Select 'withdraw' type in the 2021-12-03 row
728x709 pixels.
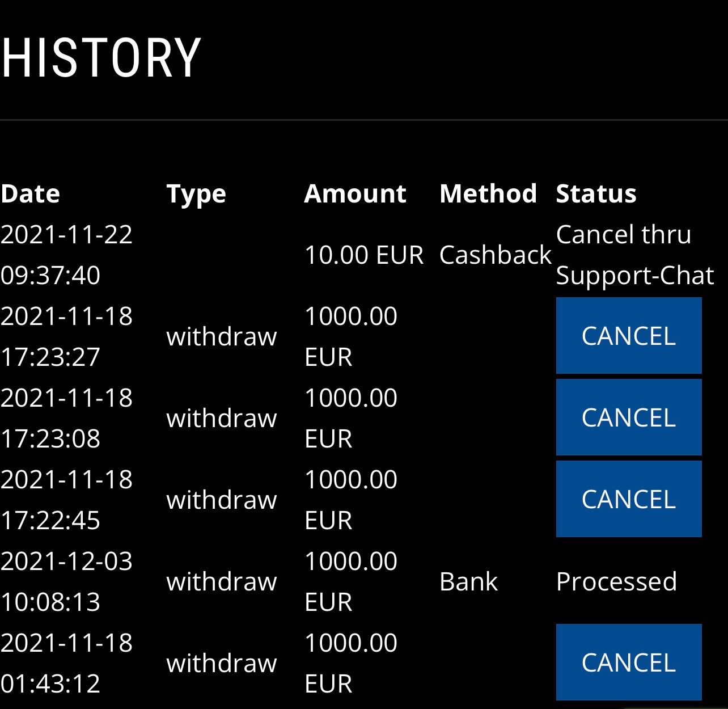point(222,581)
